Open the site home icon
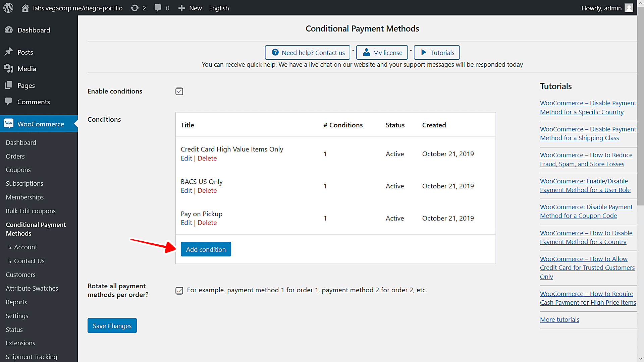 tap(25, 8)
